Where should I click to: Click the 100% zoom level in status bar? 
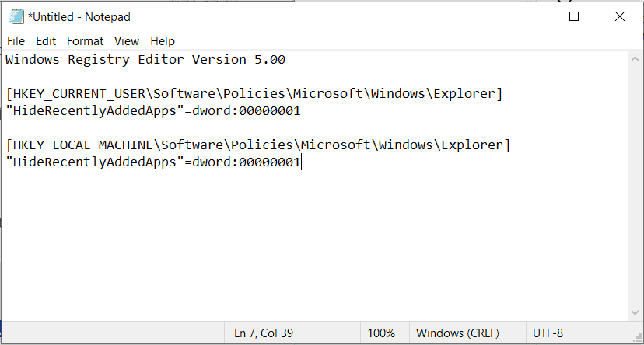coord(381,333)
